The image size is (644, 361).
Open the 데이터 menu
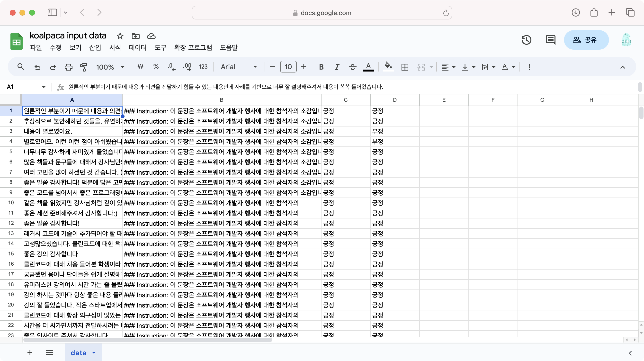point(137,47)
